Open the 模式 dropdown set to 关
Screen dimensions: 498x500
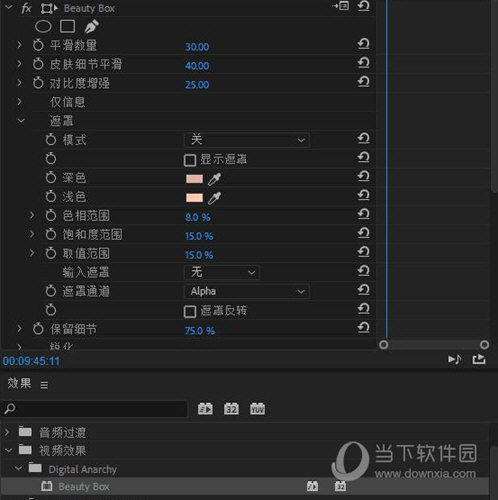pyautogui.click(x=247, y=140)
